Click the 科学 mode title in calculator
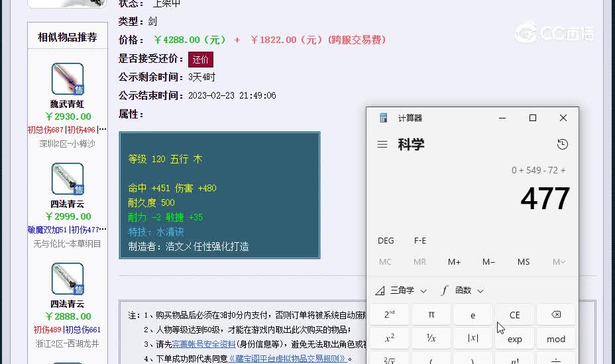Viewport: 615px width, 364px height. (x=411, y=144)
